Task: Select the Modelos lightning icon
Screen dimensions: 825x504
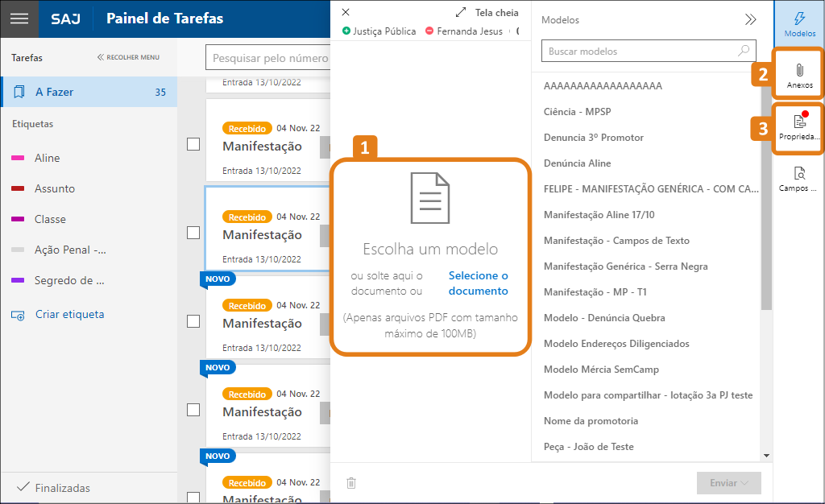Action: [799, 24]
